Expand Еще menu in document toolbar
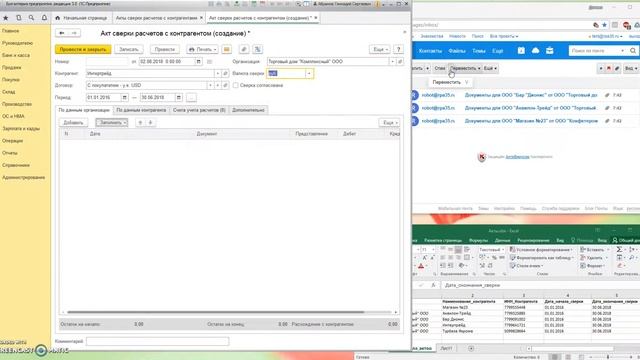The image size is (640, 360). [x=380, y=49]
